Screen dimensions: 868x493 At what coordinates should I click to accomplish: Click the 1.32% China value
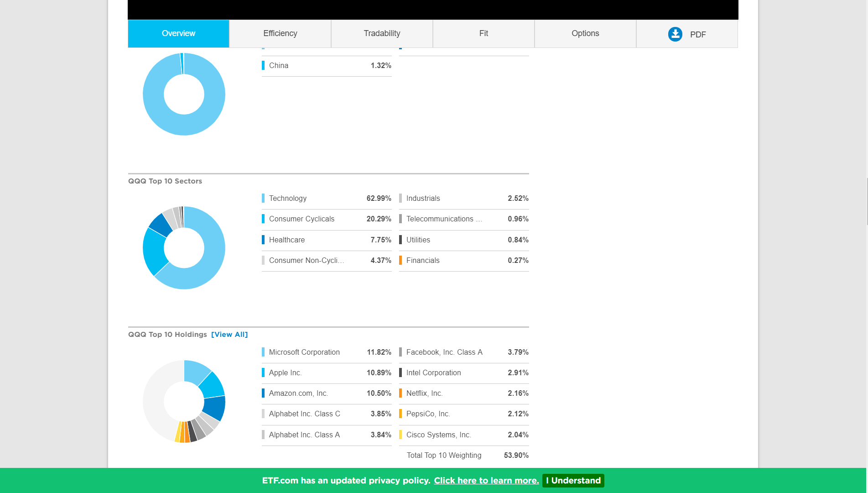tap(381, 65)
